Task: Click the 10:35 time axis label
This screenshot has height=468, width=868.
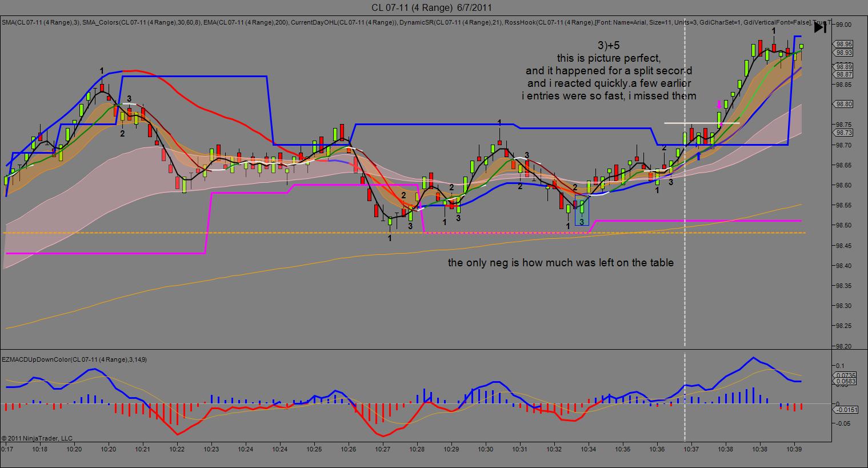Action: click(x=623, y=449)
